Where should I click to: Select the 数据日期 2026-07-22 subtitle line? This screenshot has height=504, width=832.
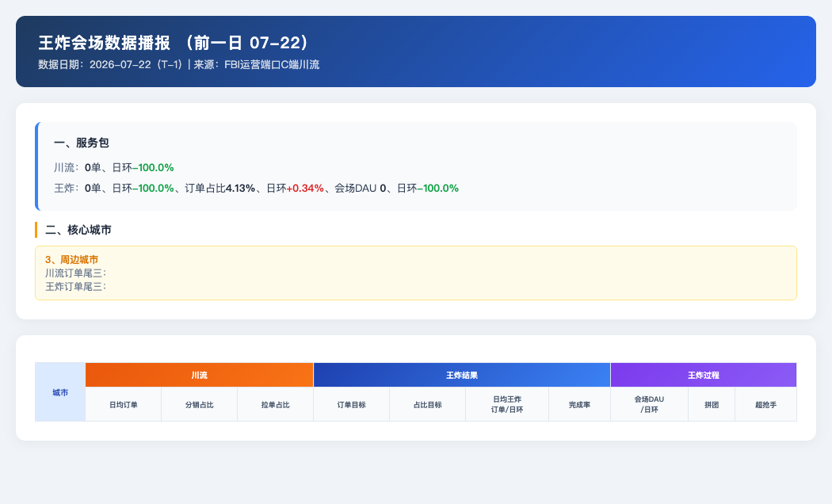tap(179, 65)
